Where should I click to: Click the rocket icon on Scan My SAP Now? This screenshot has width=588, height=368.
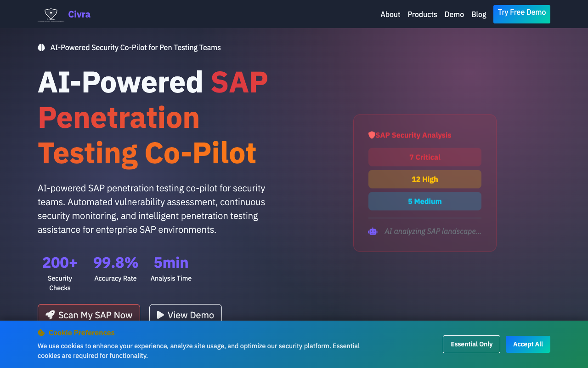[50, 315]
